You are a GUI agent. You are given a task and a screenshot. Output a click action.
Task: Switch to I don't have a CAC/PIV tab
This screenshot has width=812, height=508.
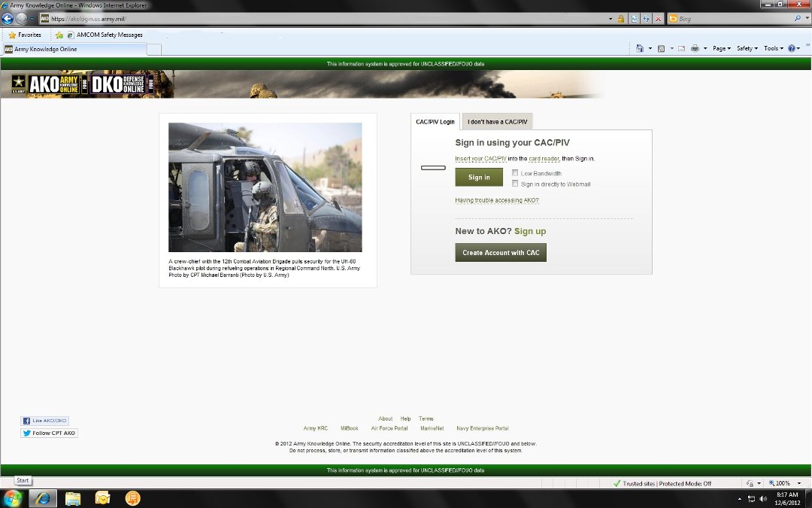(x=497, y=122)
